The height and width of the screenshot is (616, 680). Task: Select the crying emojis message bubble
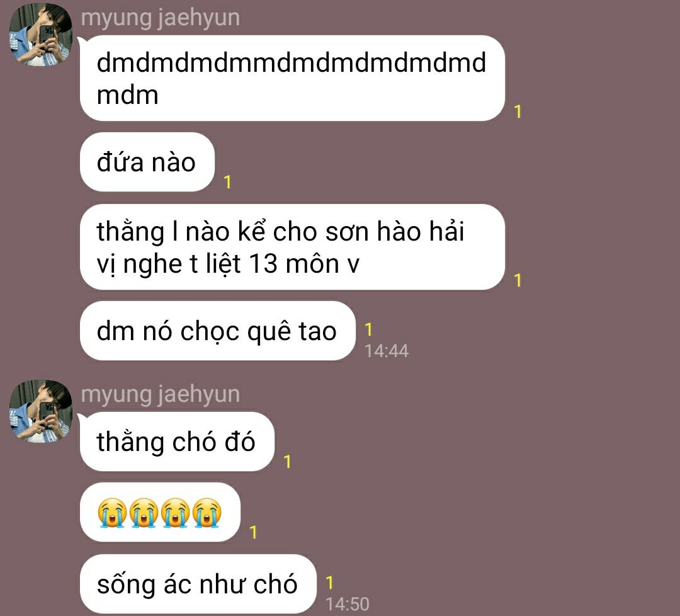160,512
